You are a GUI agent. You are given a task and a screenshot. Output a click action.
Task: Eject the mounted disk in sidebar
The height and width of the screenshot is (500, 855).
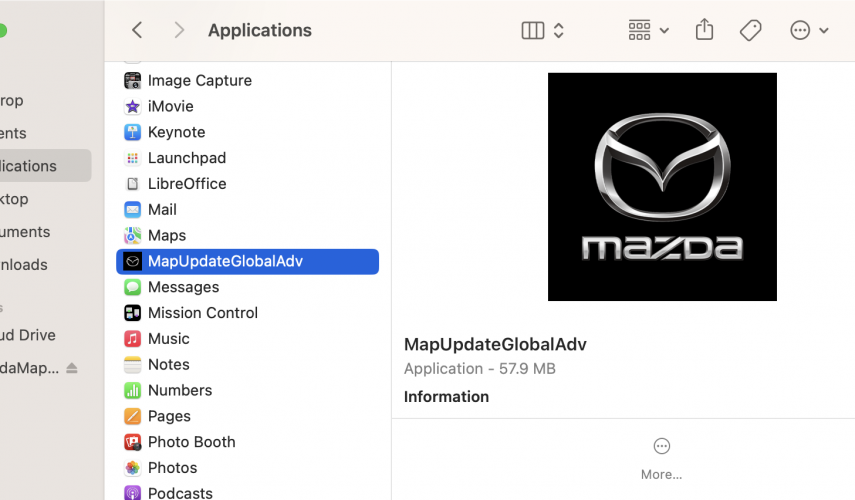coord(72,368)
